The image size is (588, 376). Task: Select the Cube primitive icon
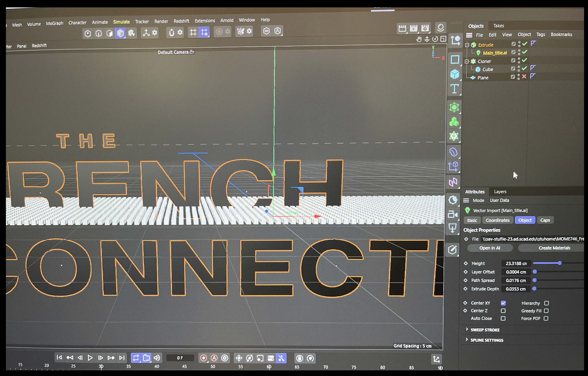click(455, 74)
